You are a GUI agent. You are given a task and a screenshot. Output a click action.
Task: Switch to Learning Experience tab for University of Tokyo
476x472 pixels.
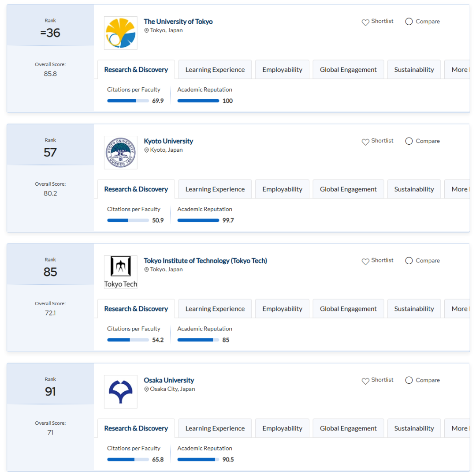pos(215,70)
